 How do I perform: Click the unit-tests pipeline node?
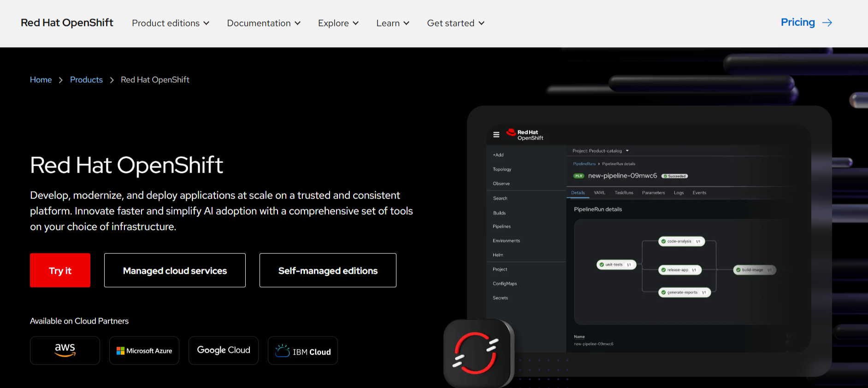[x=616, y=265]
